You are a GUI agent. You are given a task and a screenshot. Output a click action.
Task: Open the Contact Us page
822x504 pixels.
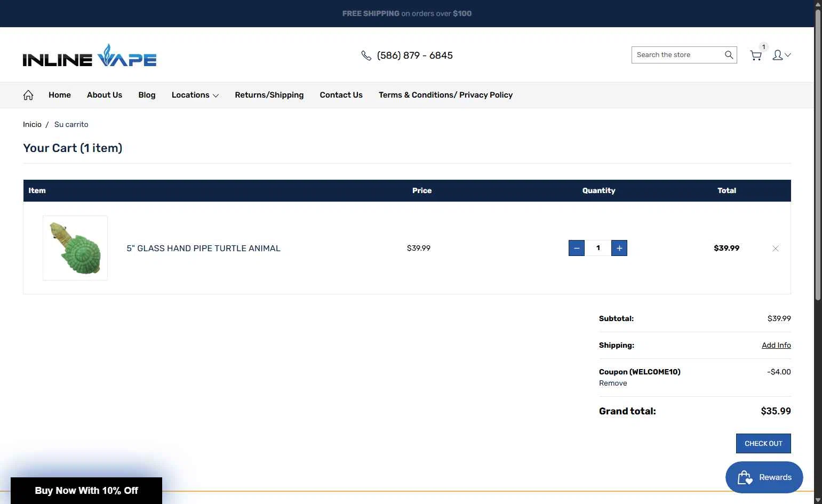click(x=341, y=95)
